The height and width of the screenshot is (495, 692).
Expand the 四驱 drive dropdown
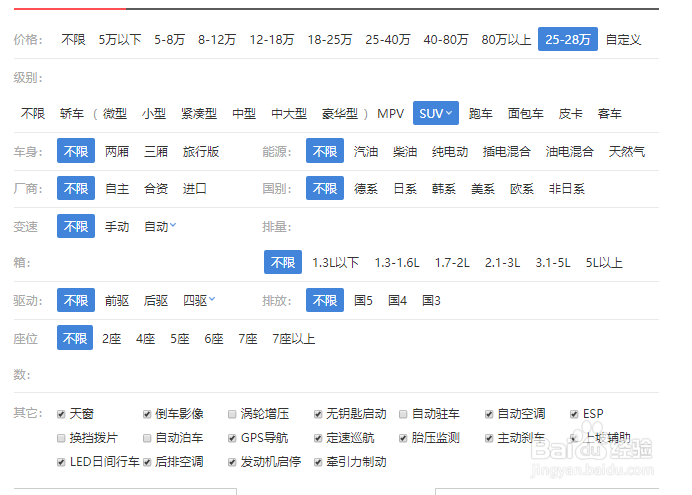[199, 300]
